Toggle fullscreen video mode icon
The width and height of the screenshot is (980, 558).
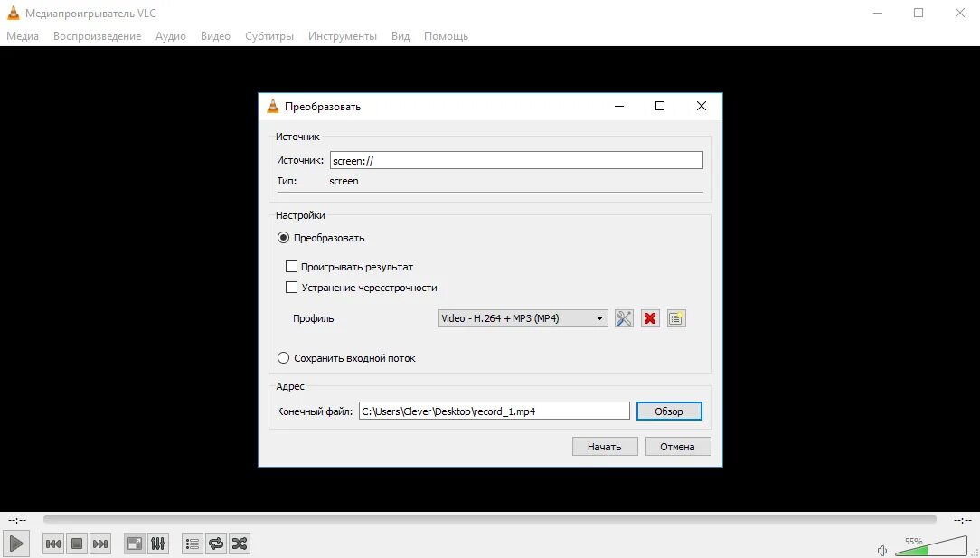tap(135, 544)
